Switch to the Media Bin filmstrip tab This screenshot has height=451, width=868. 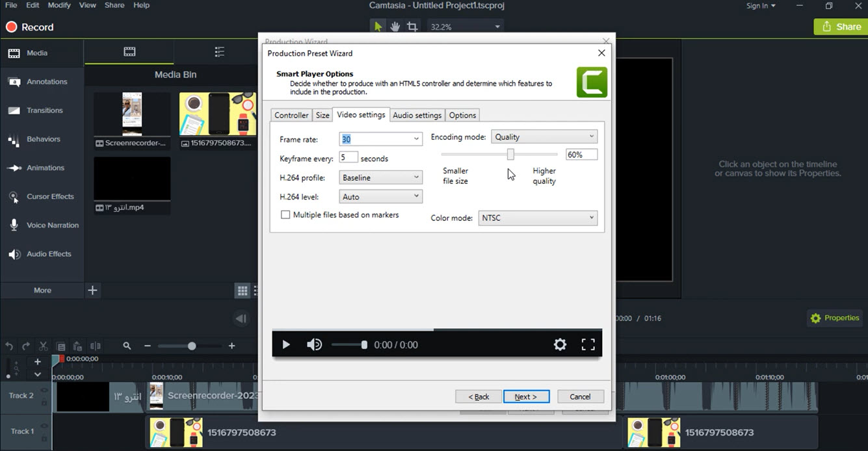coord(129,52)
